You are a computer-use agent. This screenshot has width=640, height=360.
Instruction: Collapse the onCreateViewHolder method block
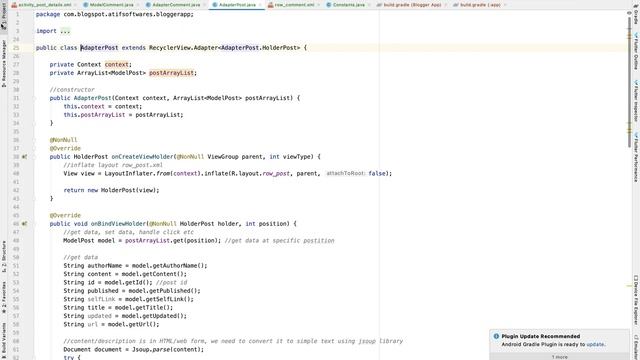[x=35, y=157]
